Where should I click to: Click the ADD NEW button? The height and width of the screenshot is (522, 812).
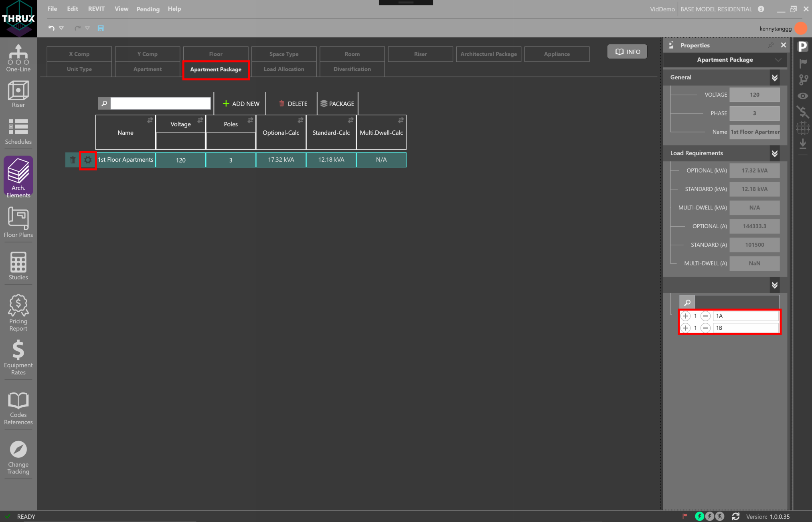coord(241,104)
